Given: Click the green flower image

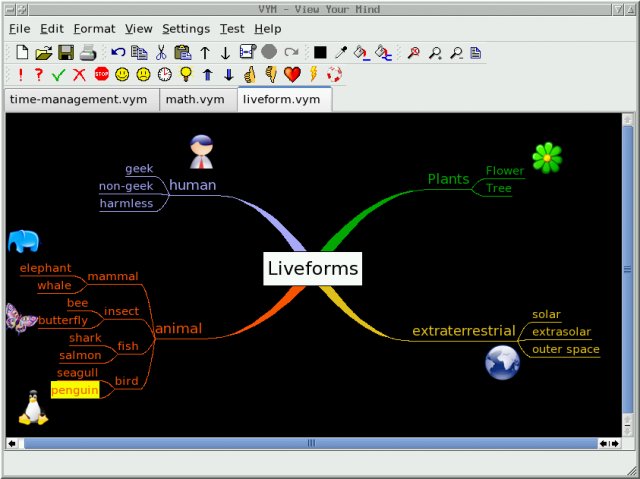Looking at the screenshot, I should point(547,158).
